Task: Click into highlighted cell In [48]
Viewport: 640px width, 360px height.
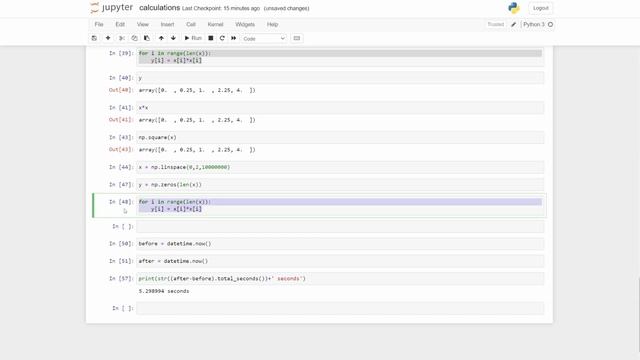Action: tap(340, 205)
